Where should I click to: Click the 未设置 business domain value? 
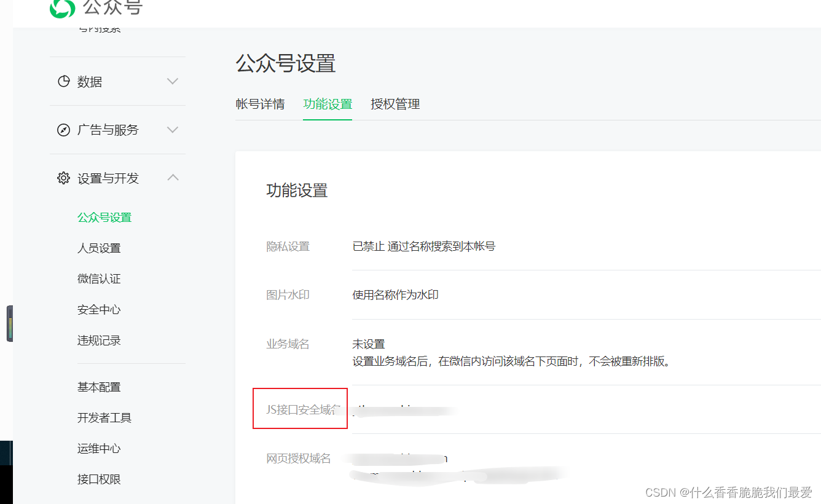click(369, 344)
